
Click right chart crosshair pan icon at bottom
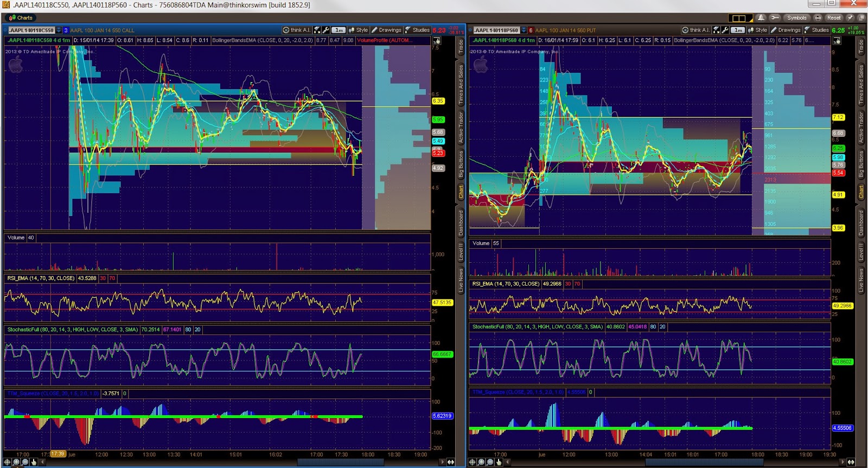click(x=472, y=462)
